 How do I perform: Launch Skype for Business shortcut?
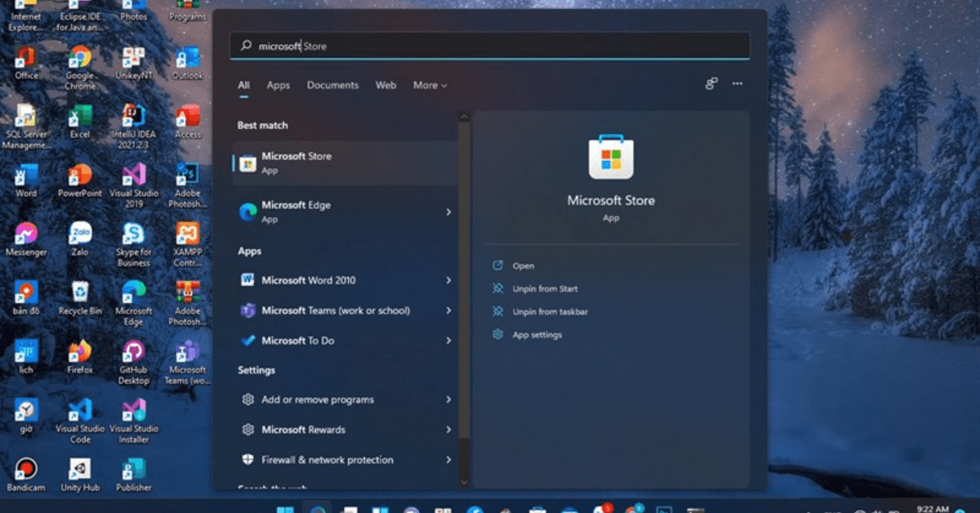coord(134,244)
